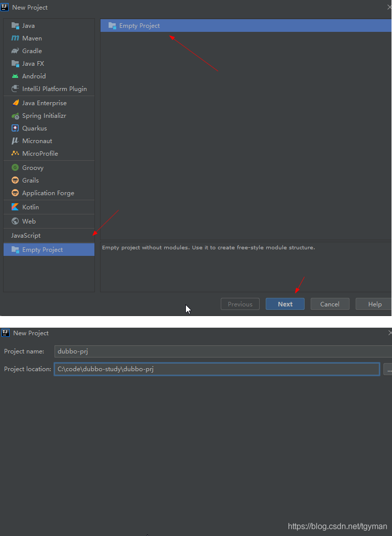Viewport: 392px width, 536px height.
Task: Select the Groovy green icon
Action: coord(15,167)
